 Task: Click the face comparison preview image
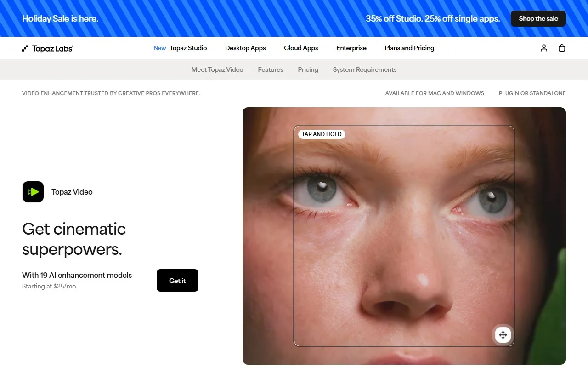[404, 236]
